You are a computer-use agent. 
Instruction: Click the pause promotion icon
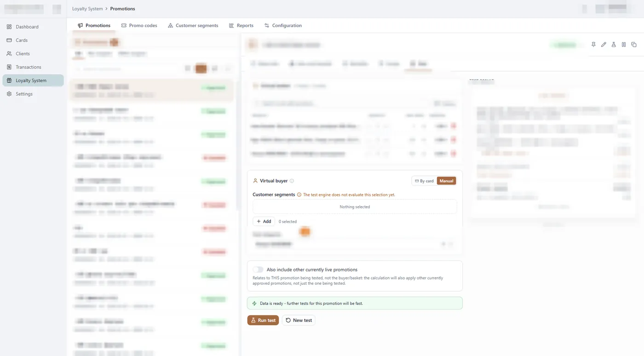[x=624, y=45]
